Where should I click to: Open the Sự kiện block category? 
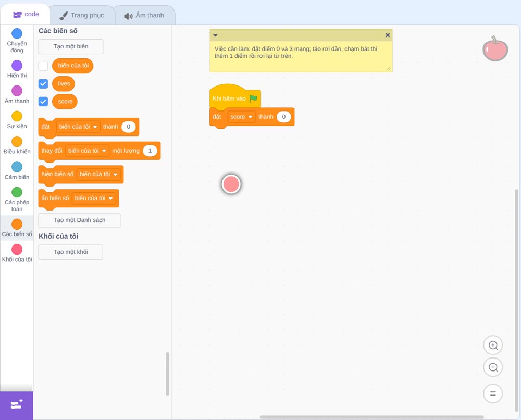point(17,120)
